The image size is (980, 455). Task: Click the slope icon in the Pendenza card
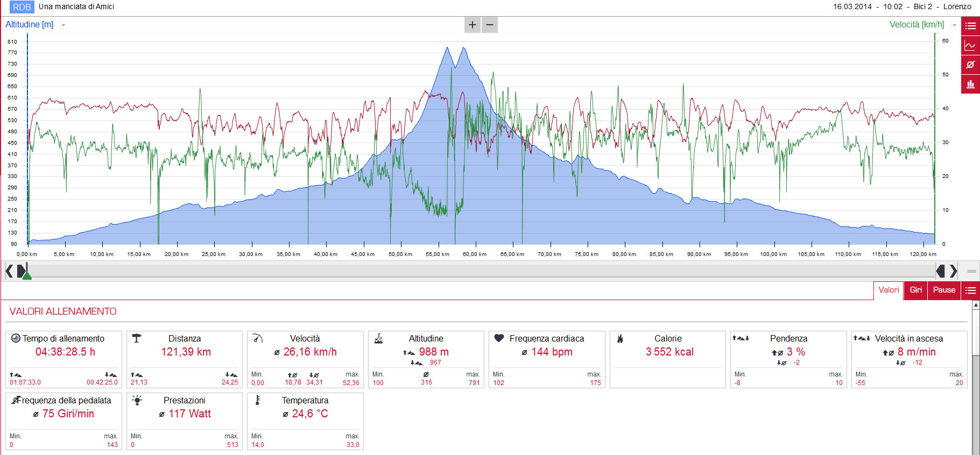(x=741, y=338)
